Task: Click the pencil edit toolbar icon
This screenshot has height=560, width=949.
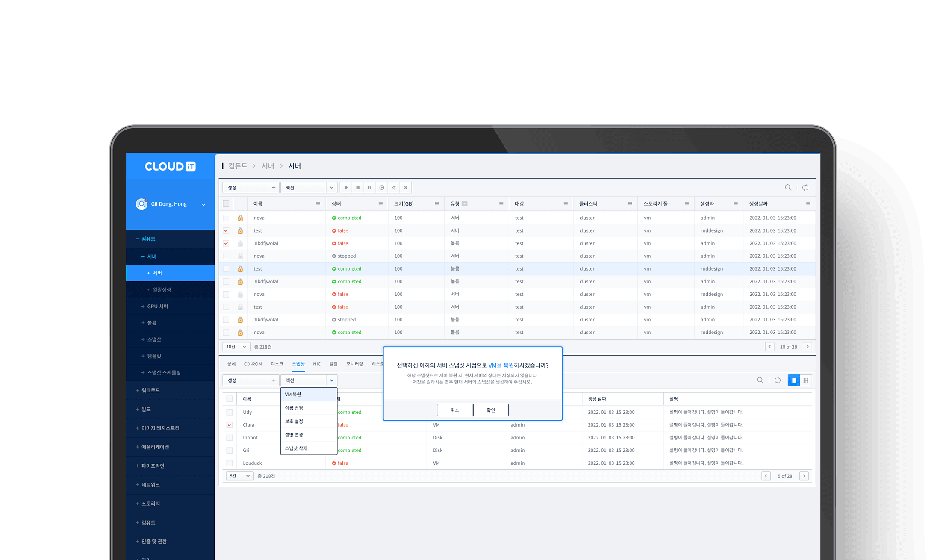Action: (x=394, y=187)
